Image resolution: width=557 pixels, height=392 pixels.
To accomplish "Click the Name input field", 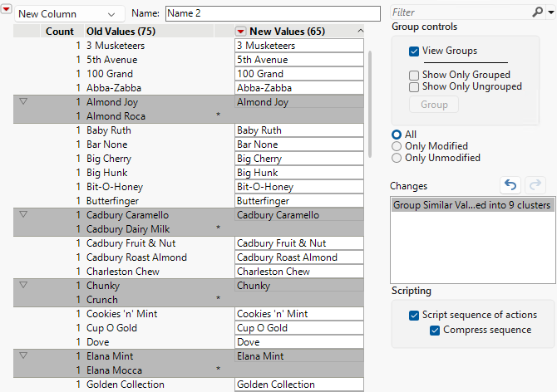I will pos(273,13).
